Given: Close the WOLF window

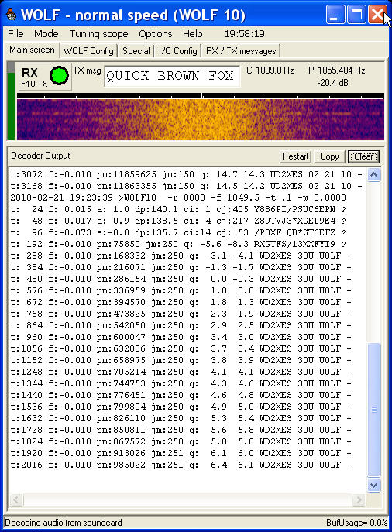Looking at the screenshot, I should click(x=377, y=15).
